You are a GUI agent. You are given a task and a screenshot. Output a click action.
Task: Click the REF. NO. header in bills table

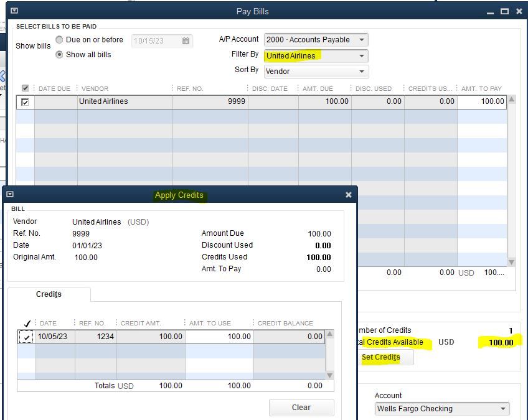(190, 88)
